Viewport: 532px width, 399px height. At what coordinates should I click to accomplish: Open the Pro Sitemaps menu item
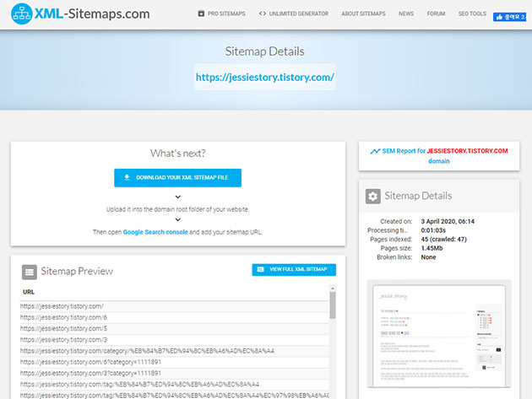coord(222,13)
